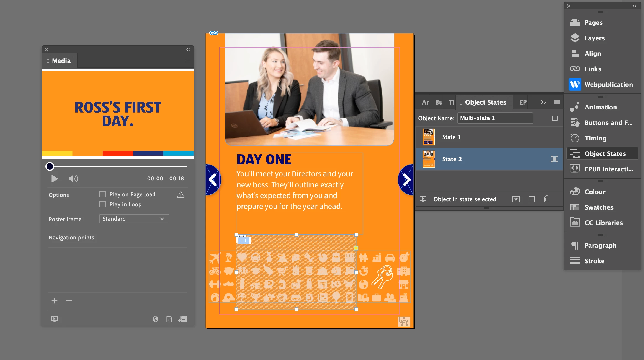This screenshot has height=360, width=644.
Task: Create new state with the plus icon
Action: (x=532, y=199)
